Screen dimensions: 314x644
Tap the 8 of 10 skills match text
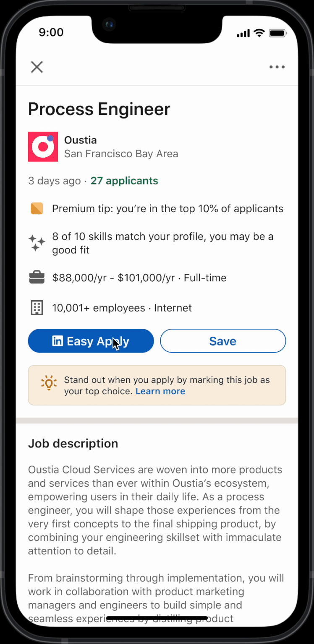[x=162, y=243]
